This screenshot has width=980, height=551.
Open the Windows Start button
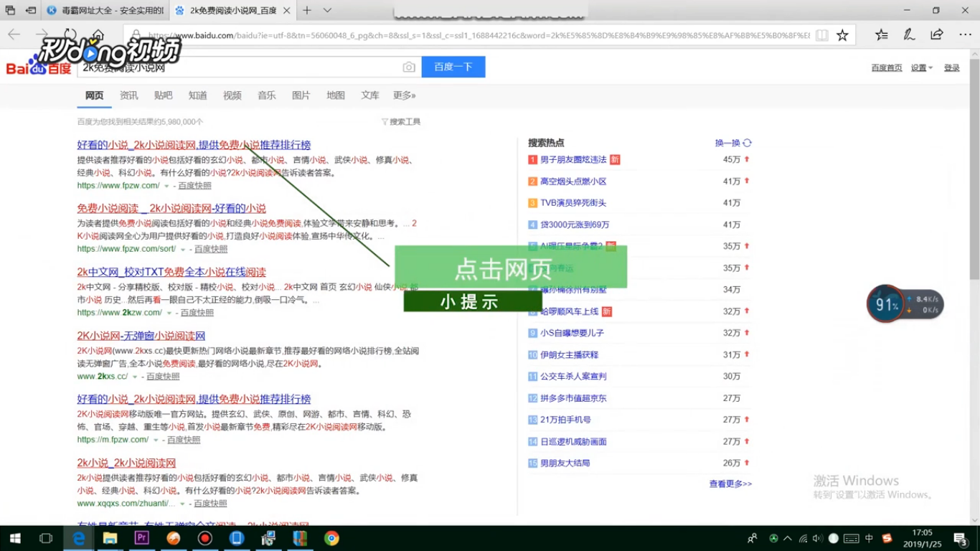(x=14, y=538)
